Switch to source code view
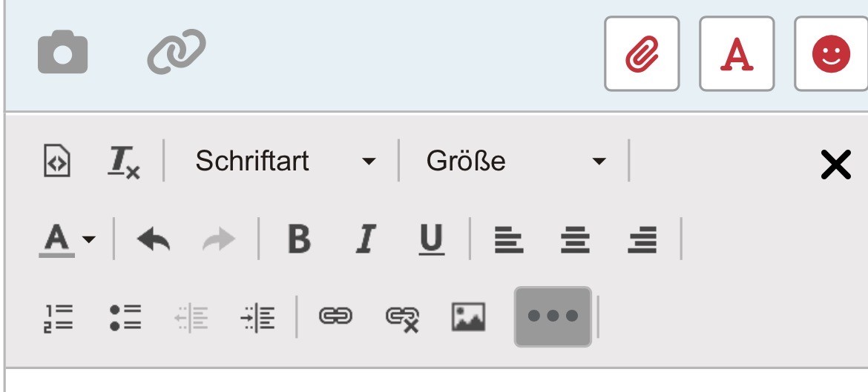The width and height of the screenshot is (868, 392). pos(57,161)
